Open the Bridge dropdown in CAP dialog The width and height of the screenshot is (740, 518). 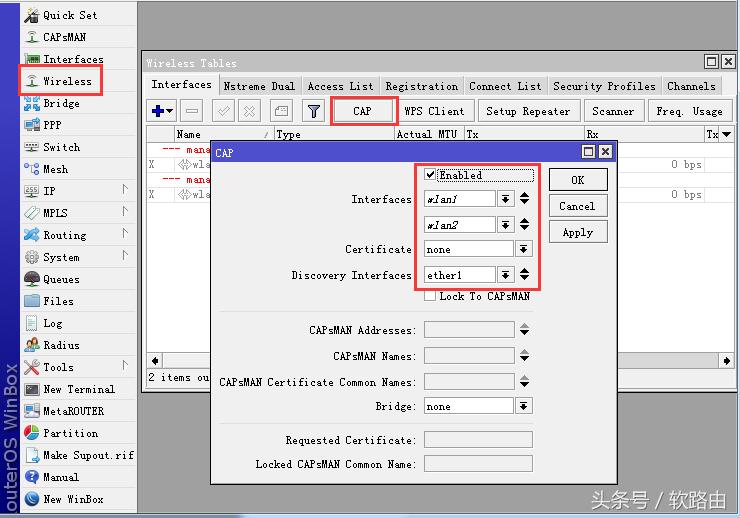coord(523,406)
